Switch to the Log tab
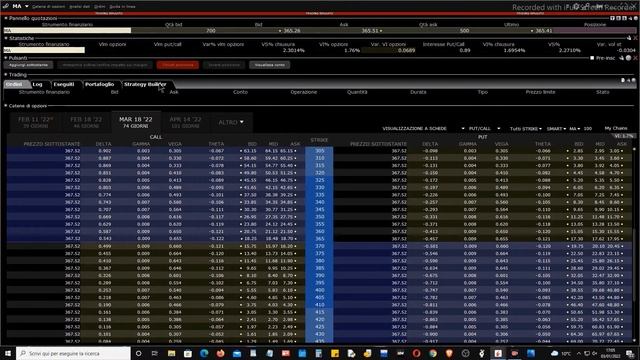The width and height of the screenshot is (640, 360). [38, 84]
